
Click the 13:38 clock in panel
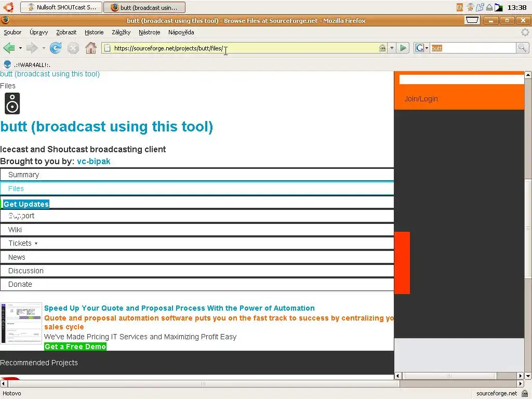click(517, 7)
